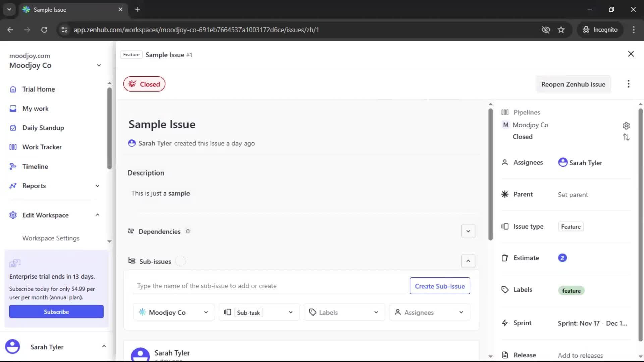The height and width of the screenshot is (362, 644).
Task: Open Workspace Settings under Edit Workspace
Action: click(51, 238)
